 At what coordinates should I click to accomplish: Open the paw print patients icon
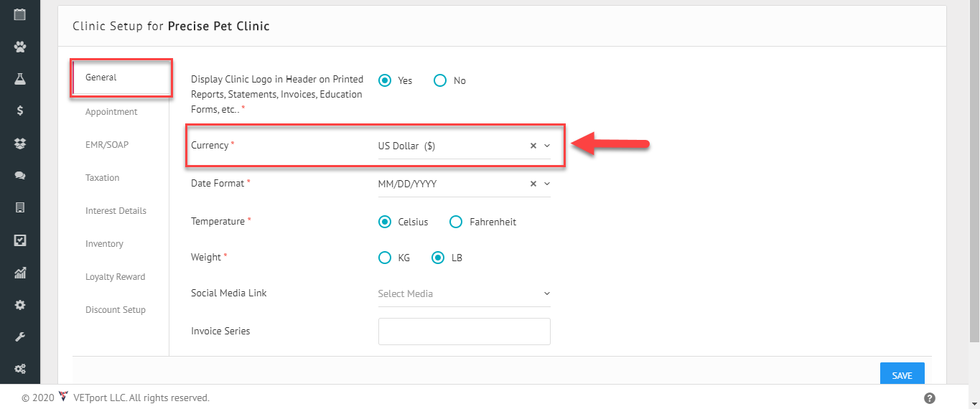tap(20, 47)
